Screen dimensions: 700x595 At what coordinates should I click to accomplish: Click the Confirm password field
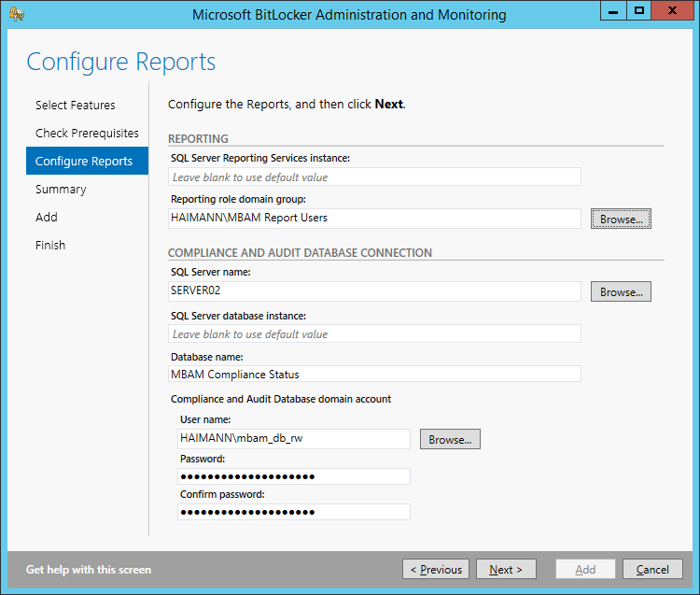pos(294,512)
